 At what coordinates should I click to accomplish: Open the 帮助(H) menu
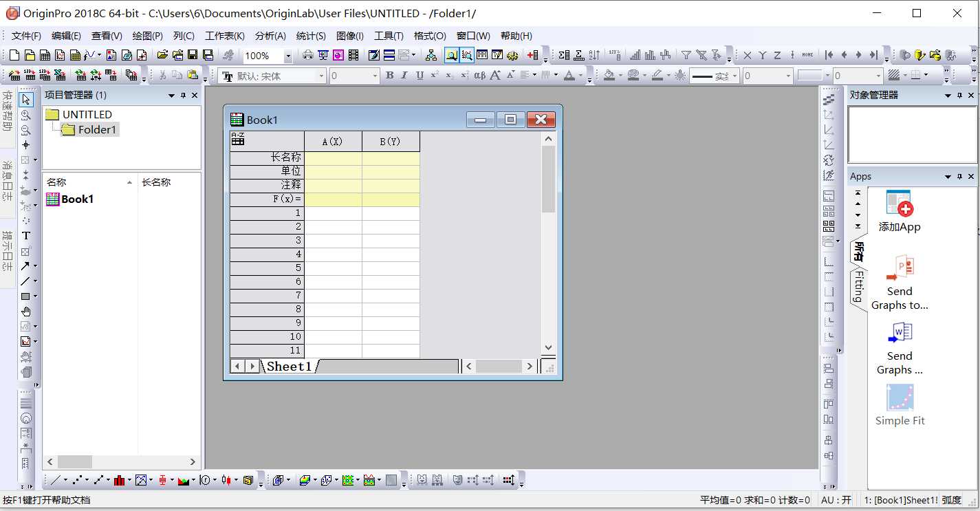tap(516, 36)
